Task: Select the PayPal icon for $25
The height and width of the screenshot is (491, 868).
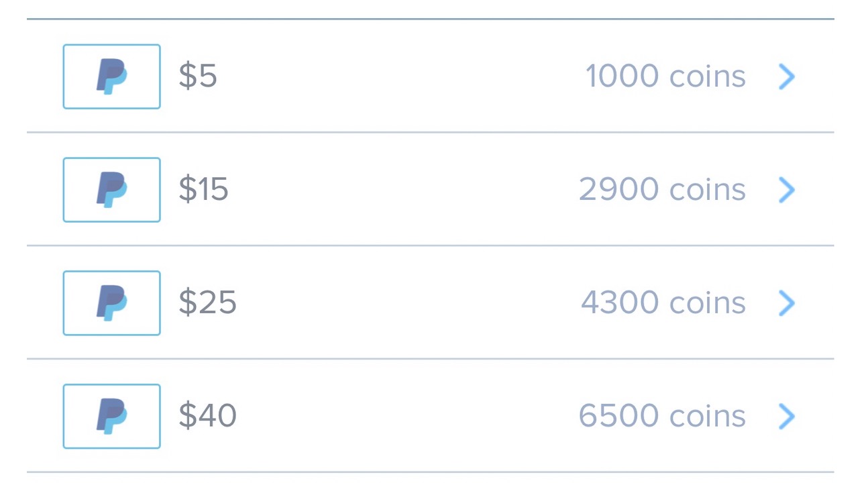Action: coord(111,303)
